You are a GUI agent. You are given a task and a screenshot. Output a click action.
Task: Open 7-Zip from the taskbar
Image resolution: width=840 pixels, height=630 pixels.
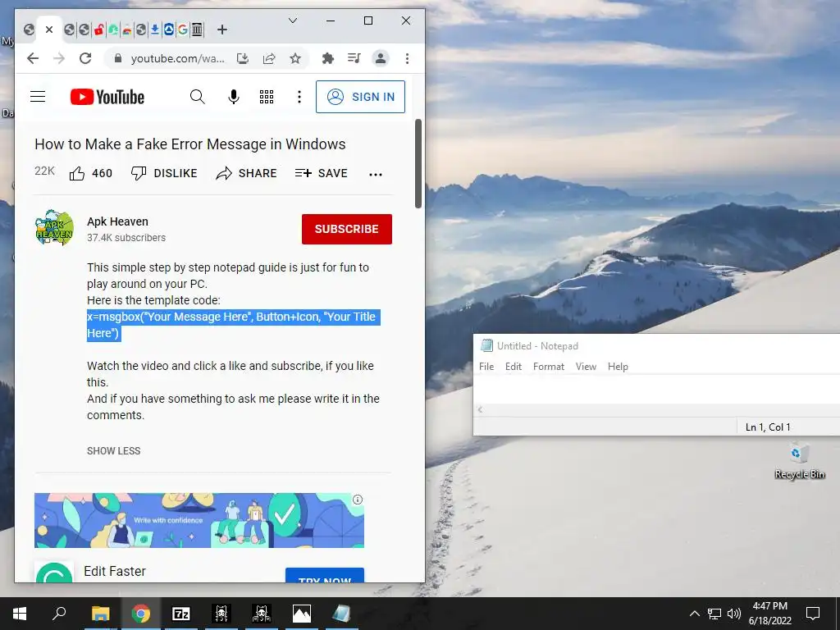pos(181,614)
